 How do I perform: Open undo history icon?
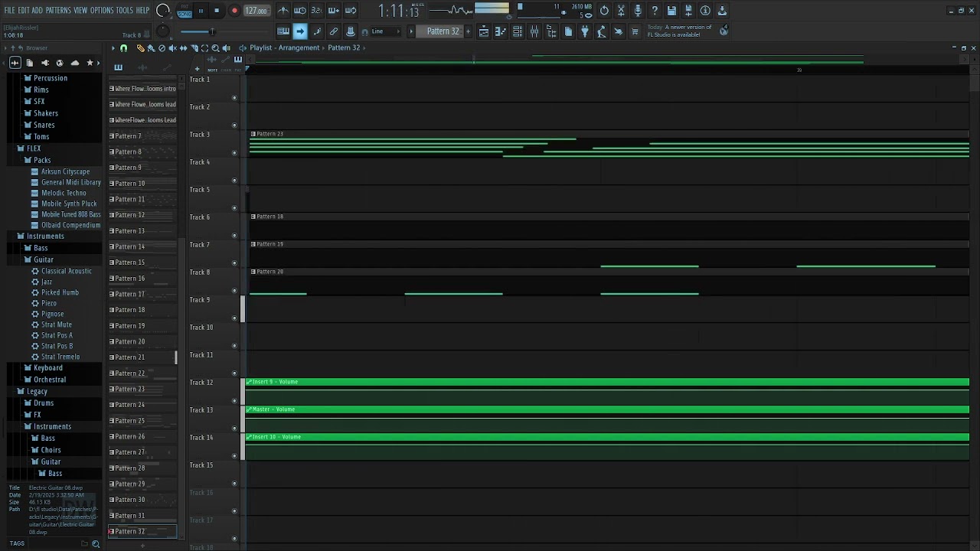tap(604, 11)
